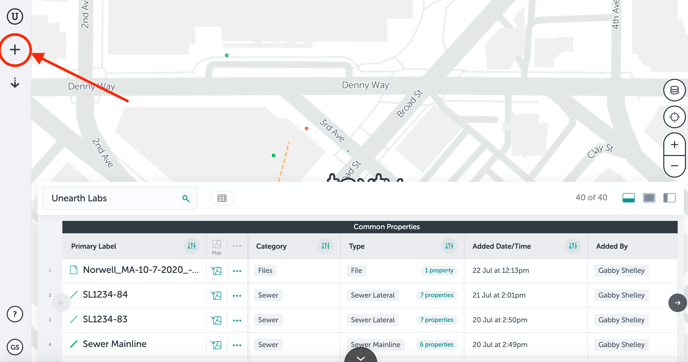Viewport: 688px width, 362px height.
Task: Open more options for Norwell_MA row
Action: tap(237, 271)
